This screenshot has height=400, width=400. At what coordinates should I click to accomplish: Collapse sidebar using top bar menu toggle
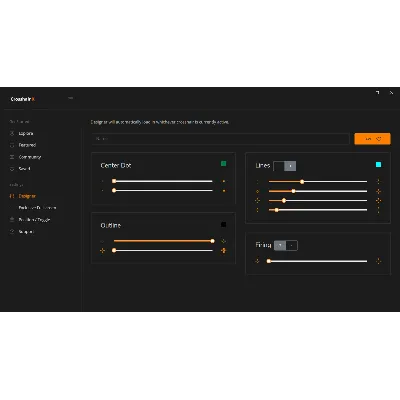tap(71, 98)
